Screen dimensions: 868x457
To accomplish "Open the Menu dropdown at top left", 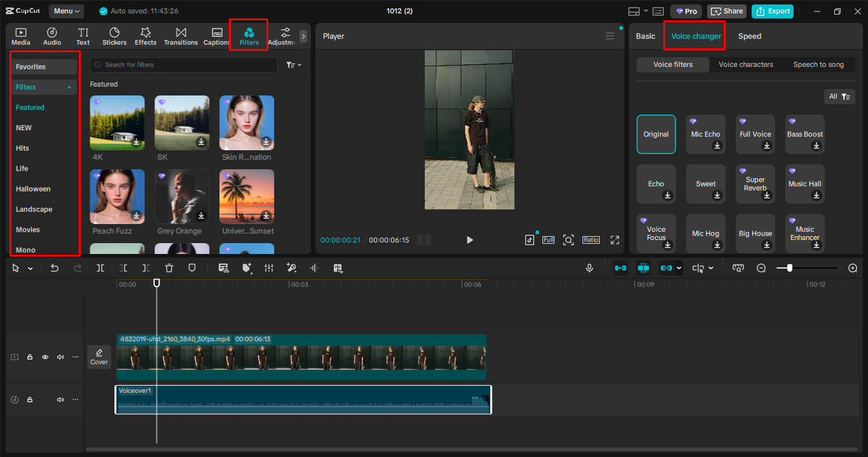I will [x=65, y=11].
